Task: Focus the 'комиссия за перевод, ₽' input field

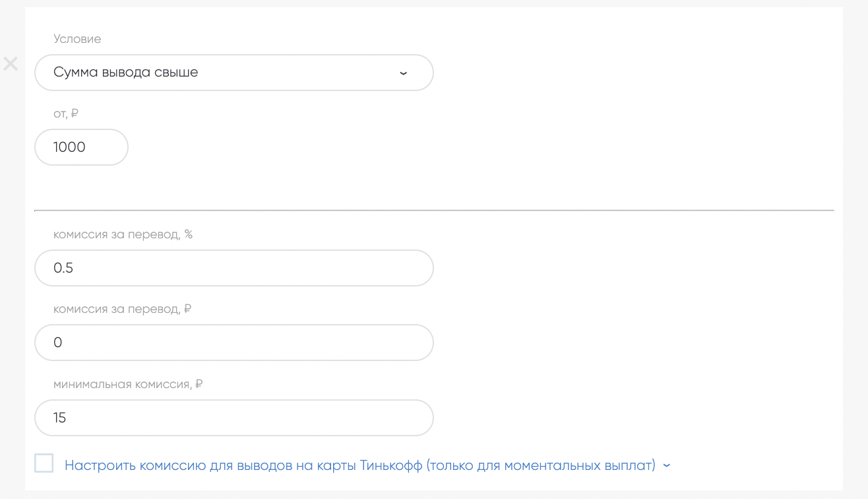Action: pos(233,343)
